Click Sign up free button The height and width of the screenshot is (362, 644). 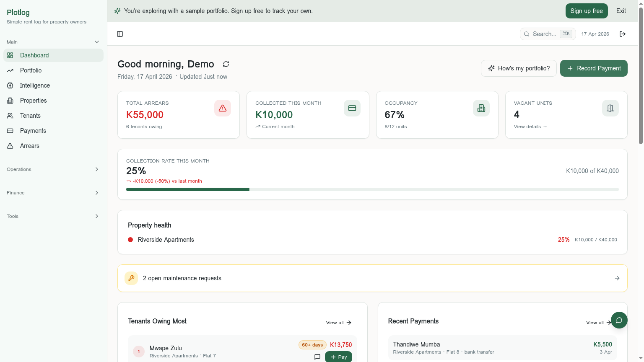(587, 11)
